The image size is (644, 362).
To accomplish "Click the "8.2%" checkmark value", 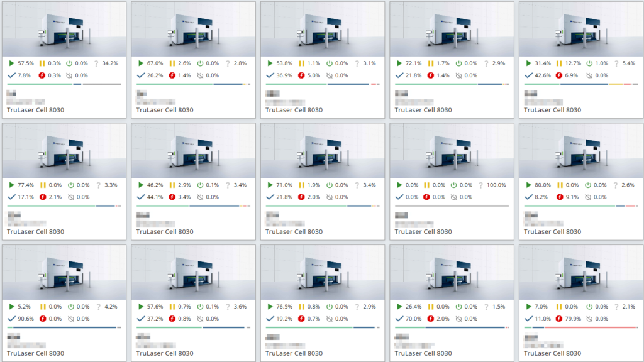I will [541, 197].
